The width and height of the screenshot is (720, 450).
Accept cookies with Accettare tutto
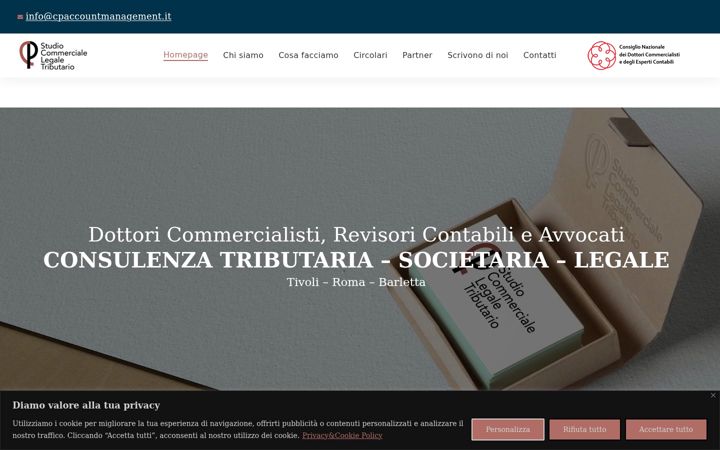666,429
